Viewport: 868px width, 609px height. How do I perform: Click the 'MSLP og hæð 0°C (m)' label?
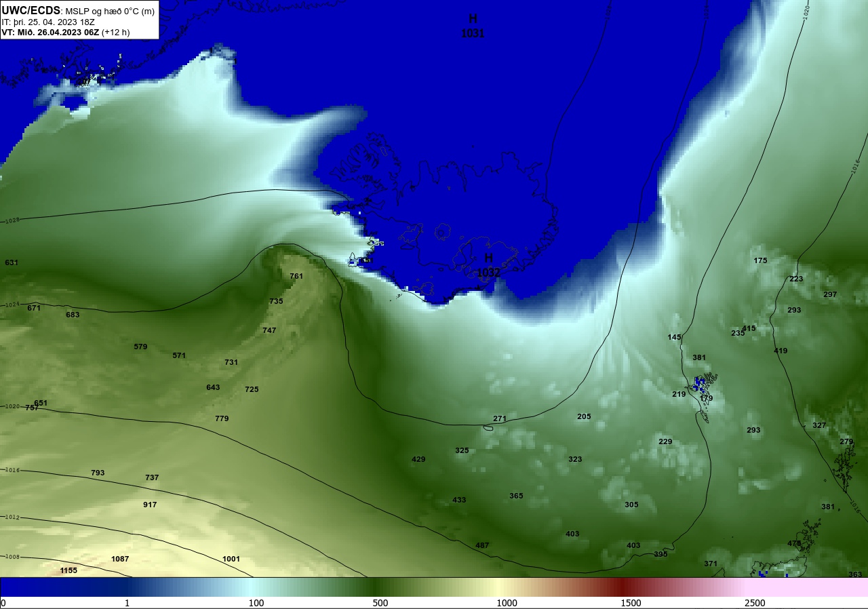(x=110, y=11)
